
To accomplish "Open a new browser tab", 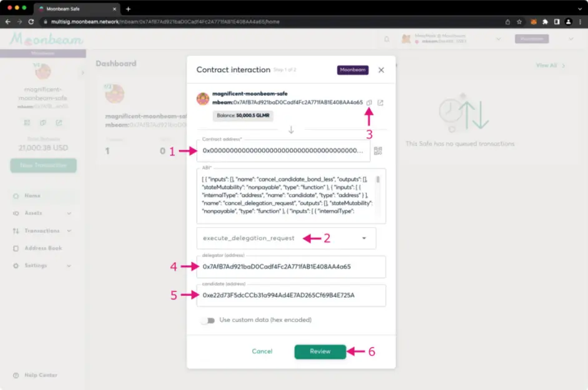I will pyautogui.click(x=128, y=9).
